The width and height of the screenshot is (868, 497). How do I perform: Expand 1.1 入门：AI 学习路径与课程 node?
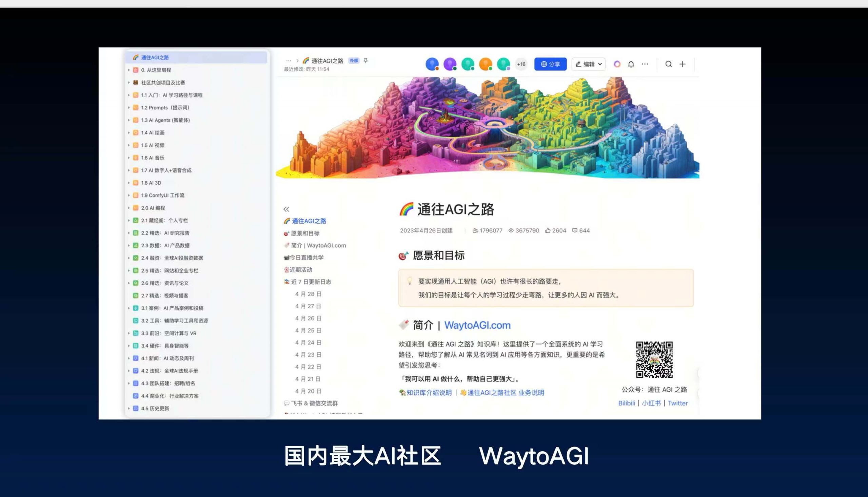[129, 95]
